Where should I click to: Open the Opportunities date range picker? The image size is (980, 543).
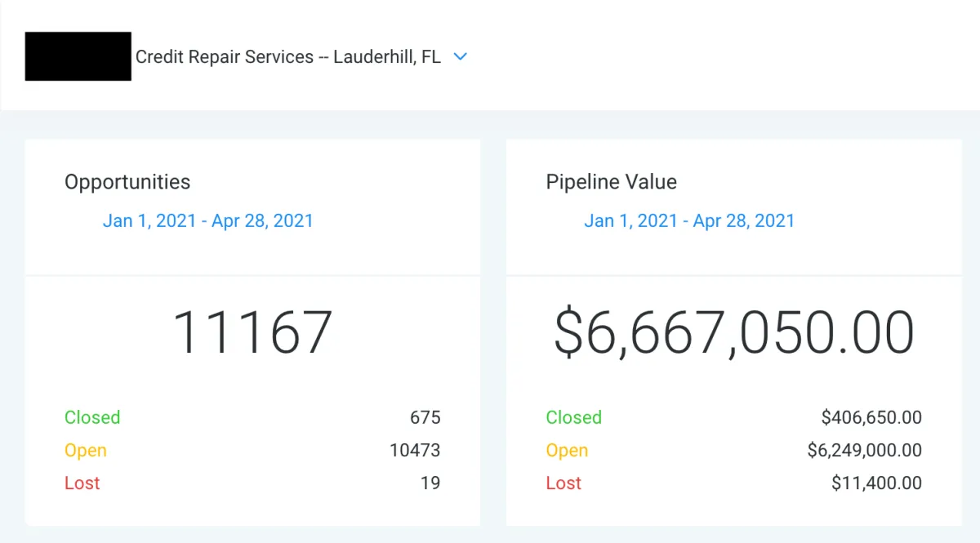(x=208, y=220)
